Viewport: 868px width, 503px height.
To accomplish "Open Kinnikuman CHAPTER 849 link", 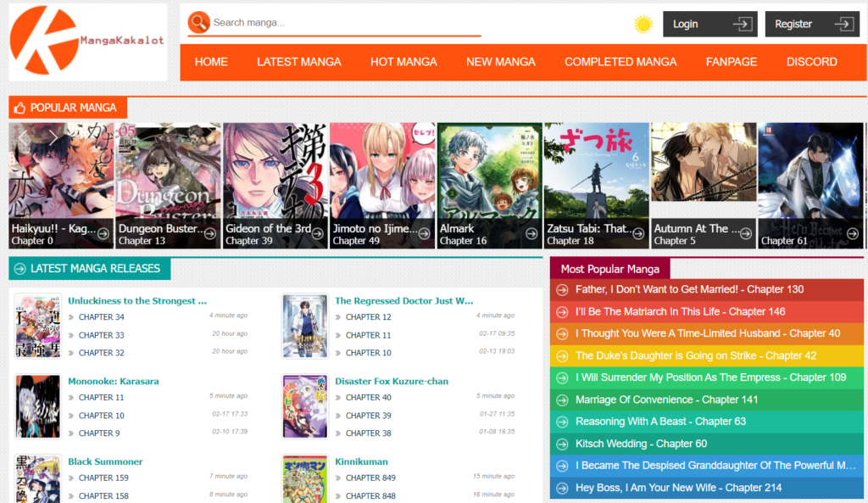I will pos(370,478).
